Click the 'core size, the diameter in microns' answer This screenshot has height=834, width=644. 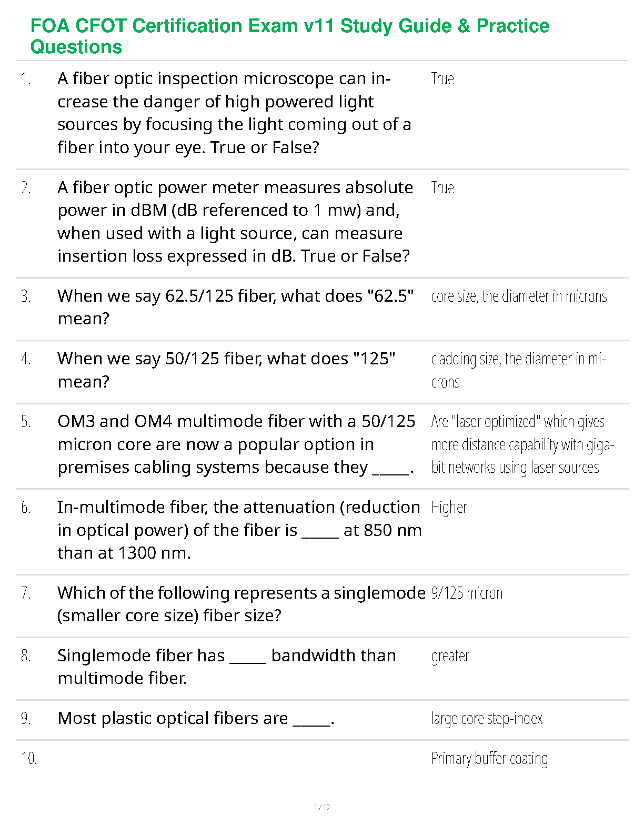[519, 296]
